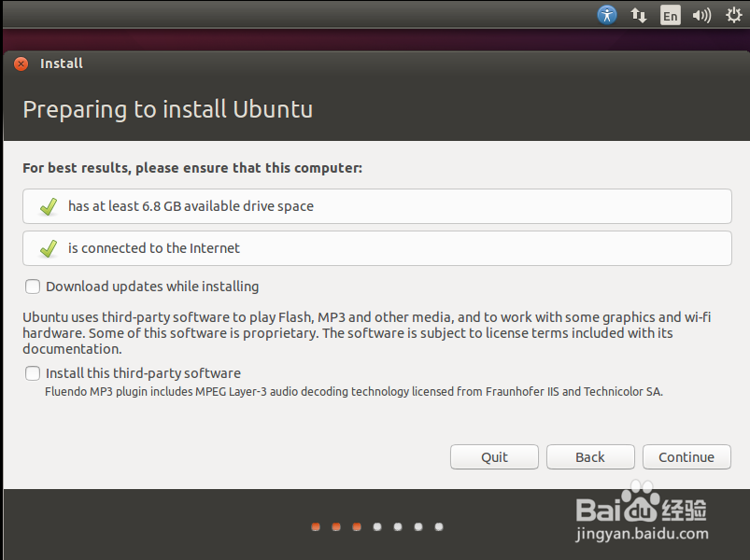
Task: Click the green checkmark beside drive space
Action: click(49, 206)
